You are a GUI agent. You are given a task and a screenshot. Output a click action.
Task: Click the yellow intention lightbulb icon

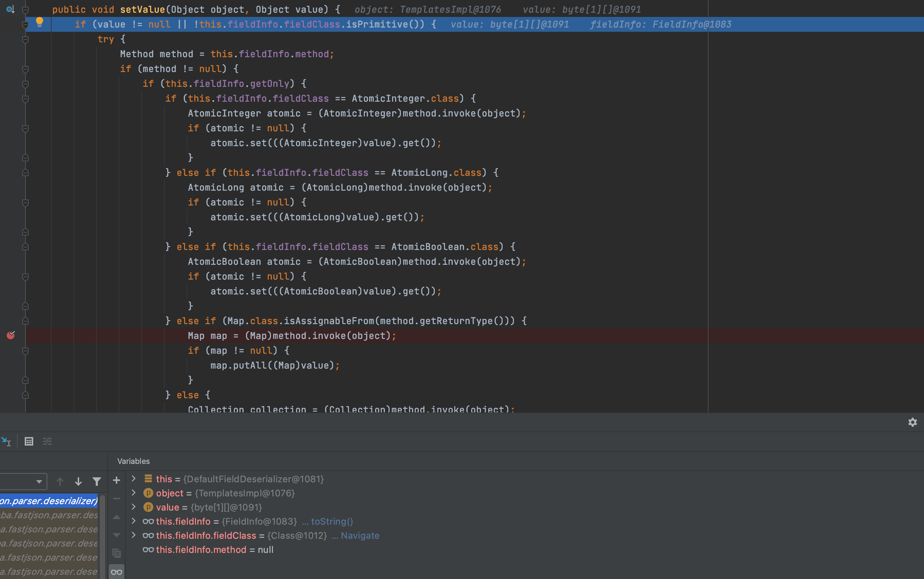39,22
